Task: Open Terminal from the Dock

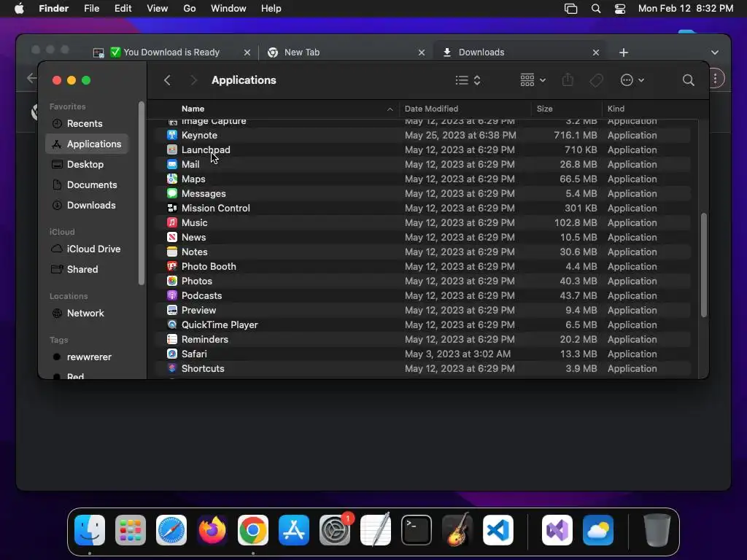Action: pyautogui.click(x=417, y=530)
